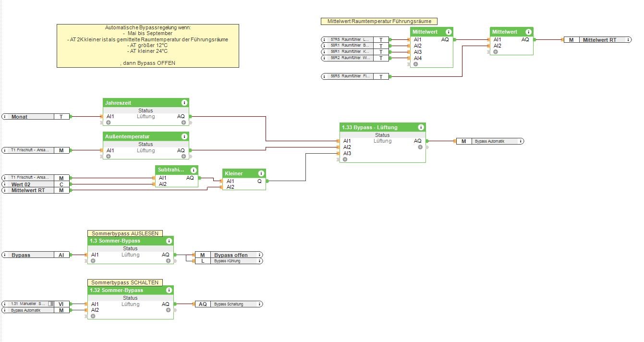Select the Sommerbypass AUSLESEN label
This screenshot has width=644, height=342.
point(125,233)
